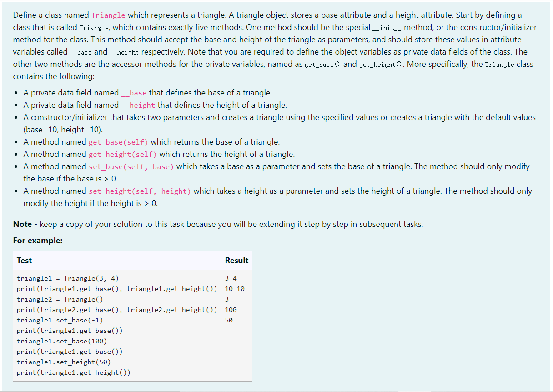Viewport: 553px width, 392px height.
Task: Click the output value 10 10 in Result column
Action: (x=233, y=289)
